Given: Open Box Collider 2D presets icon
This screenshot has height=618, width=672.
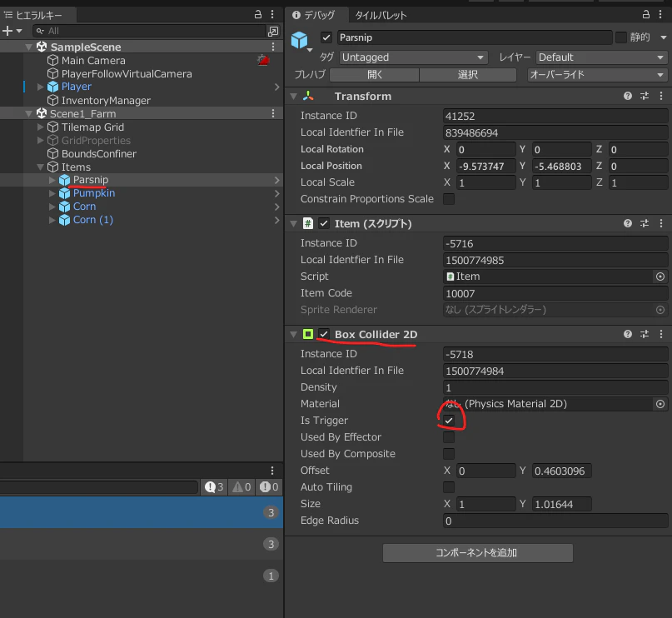Looking at the screenshot, I should pos(645,334).
